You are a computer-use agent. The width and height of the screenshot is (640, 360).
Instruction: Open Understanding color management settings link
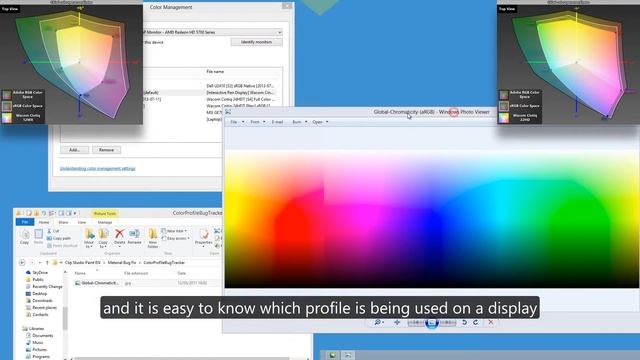(98, 169)
